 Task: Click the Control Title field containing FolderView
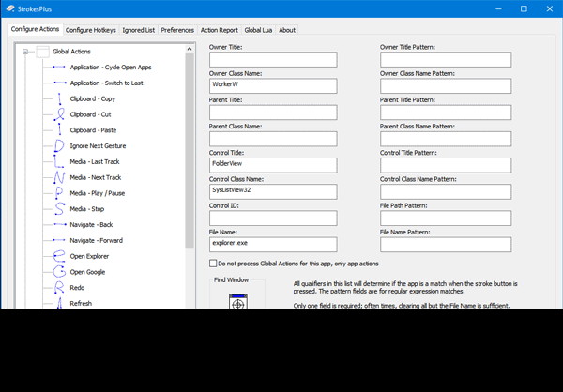(x=273, y=165)
